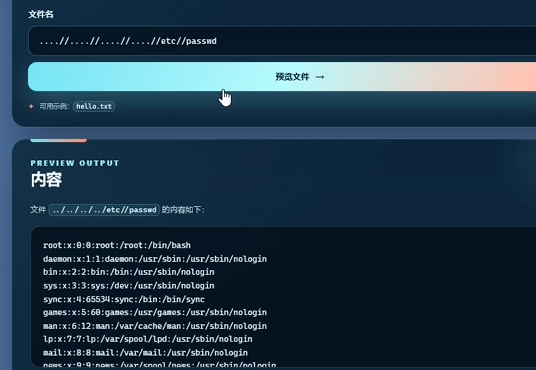Select the lp:x:7:7 output line

click(x=148, y=339)
